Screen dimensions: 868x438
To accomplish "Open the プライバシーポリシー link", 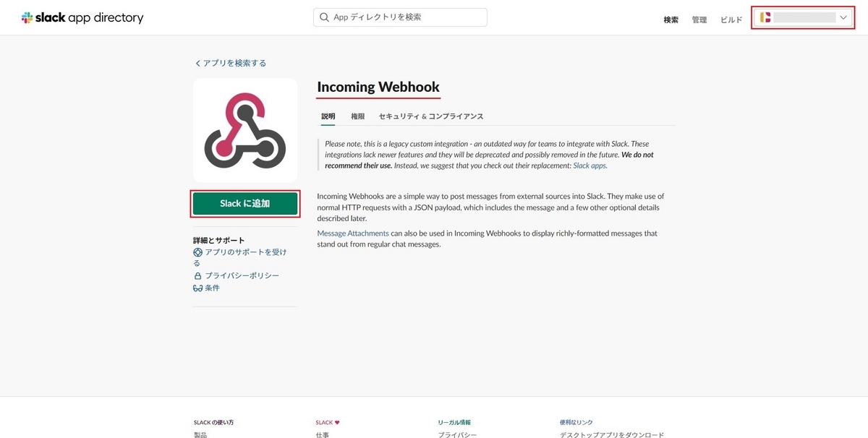I will tap(242, 275).
